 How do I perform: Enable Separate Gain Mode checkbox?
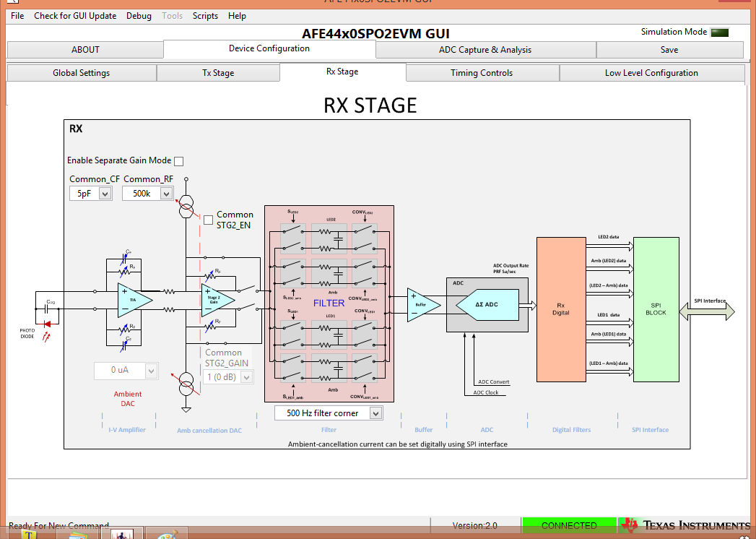pos(179,161)
